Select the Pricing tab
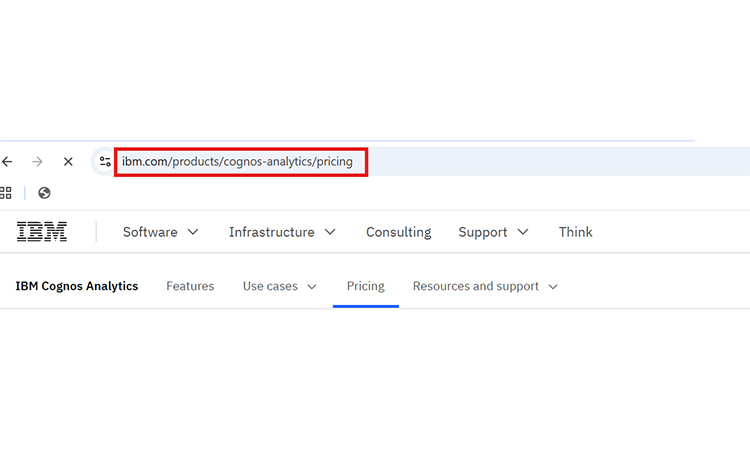750x450 pixels. pos(365,286)
